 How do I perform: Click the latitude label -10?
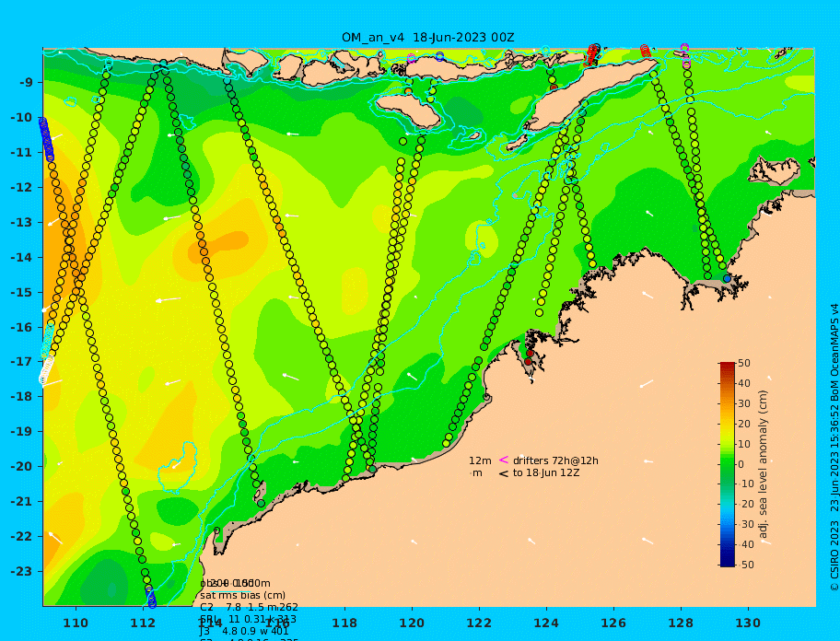21,117
